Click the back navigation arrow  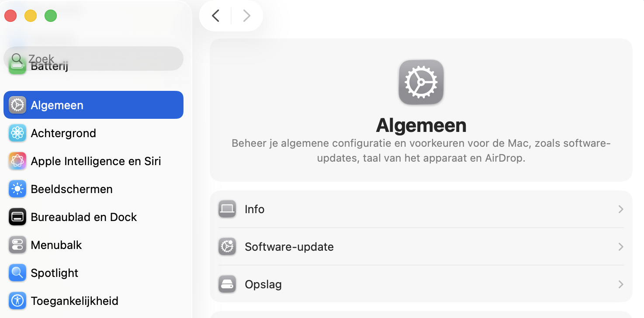point(215,15)
